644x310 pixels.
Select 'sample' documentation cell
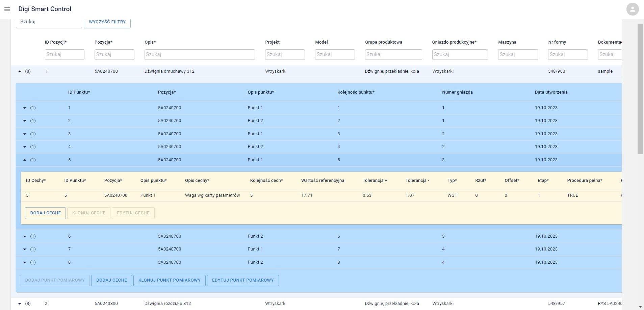click(x=605, y=71)
